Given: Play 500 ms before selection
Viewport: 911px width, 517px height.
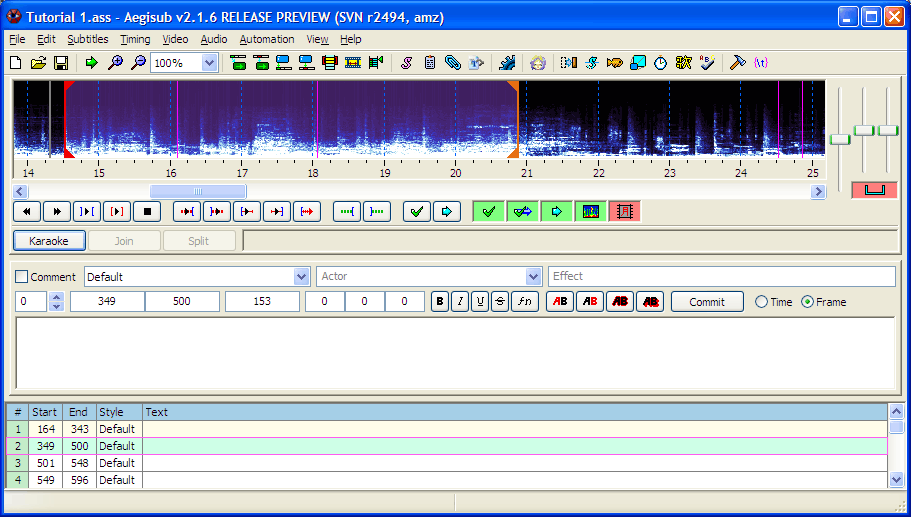Looking at the screenshot, I should pyautogui.click(x=187, y=212).
